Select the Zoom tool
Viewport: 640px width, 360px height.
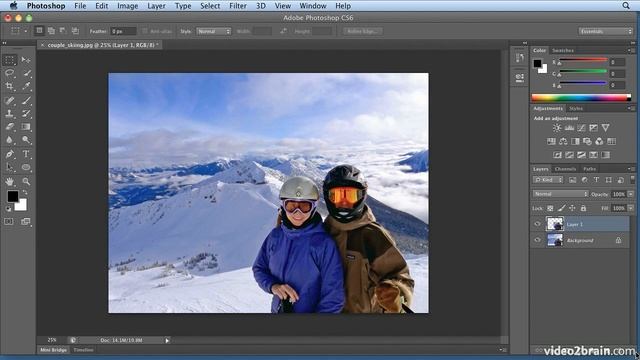26,181
